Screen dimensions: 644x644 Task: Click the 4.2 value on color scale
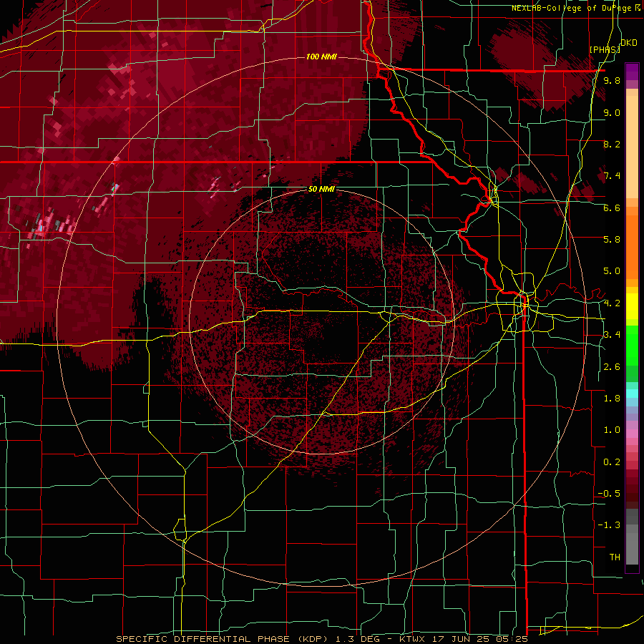[x=612, y=303]
